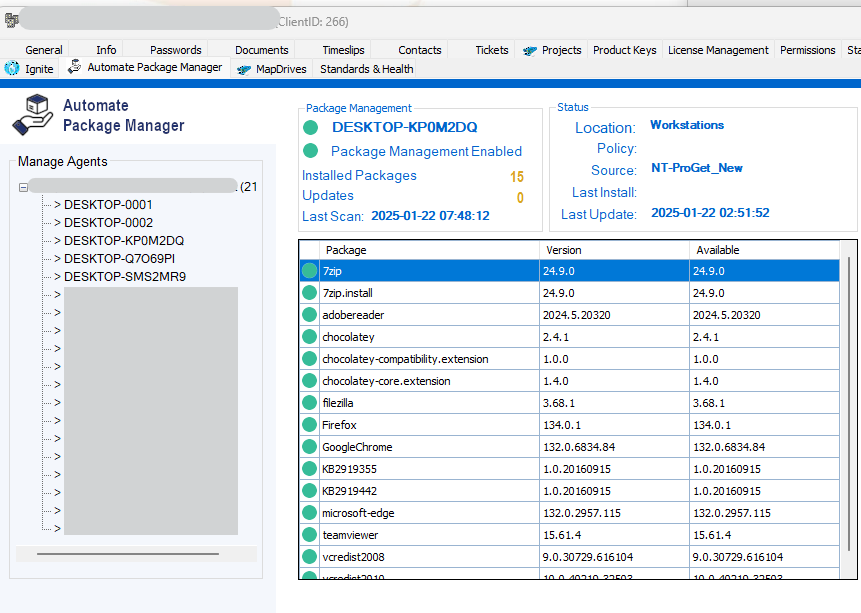Click the NT-ProGet_New source link
The image size is (861, 613).
[x=696, y=169]
